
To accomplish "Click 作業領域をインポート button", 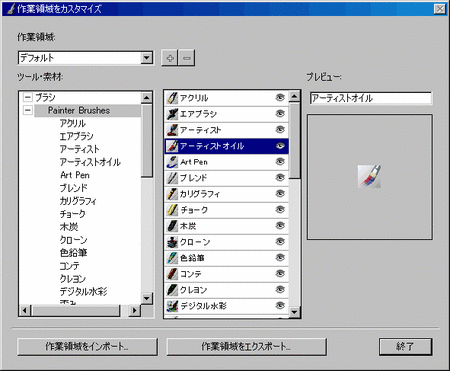I will [x=87, y=347].
